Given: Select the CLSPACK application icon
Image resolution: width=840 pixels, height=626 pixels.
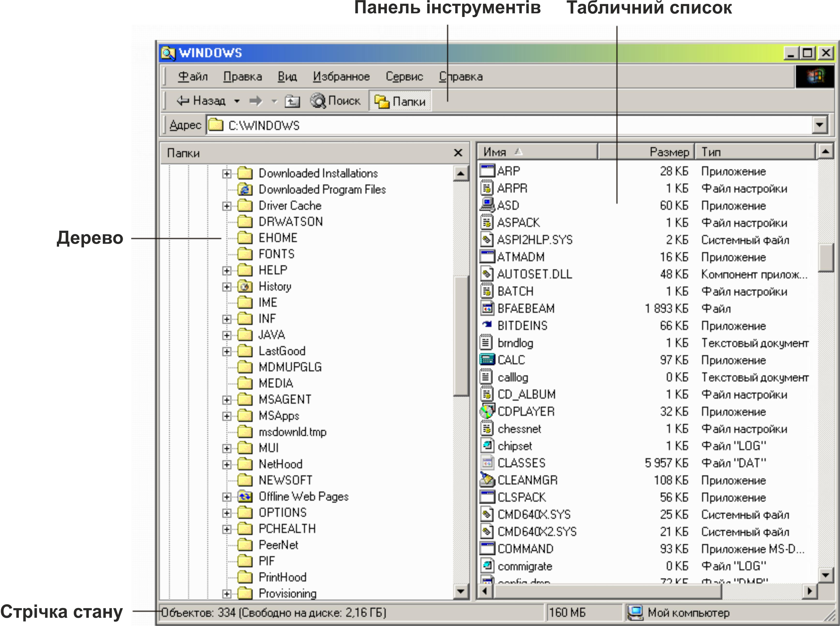Looking at the screenshot, I should pyautogui.click(x=487, y=497).
